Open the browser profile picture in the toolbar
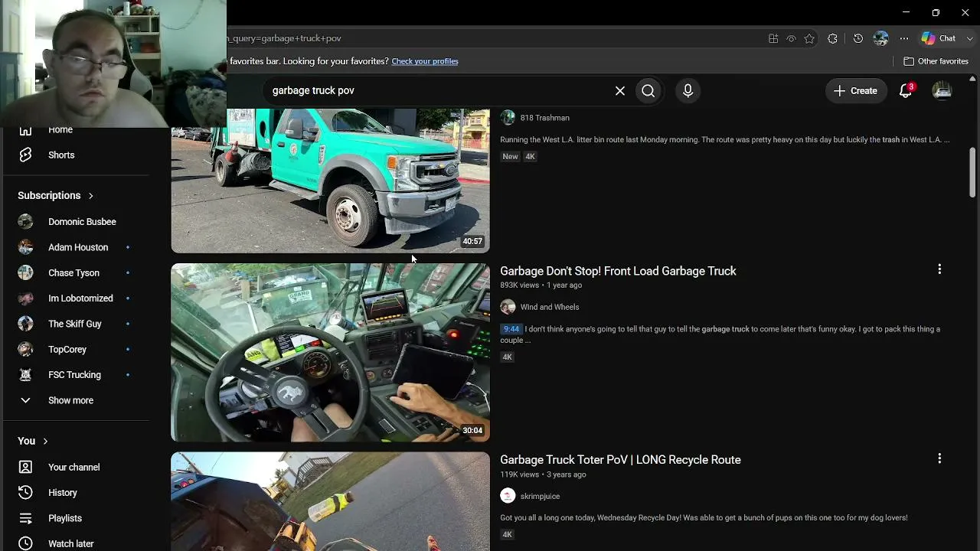Screen dimensions: 980x551 pos(881,38)
